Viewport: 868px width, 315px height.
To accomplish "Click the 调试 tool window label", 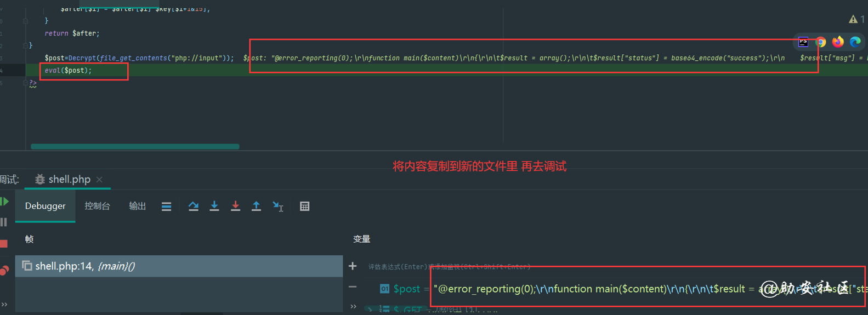I will coord(9,180).
